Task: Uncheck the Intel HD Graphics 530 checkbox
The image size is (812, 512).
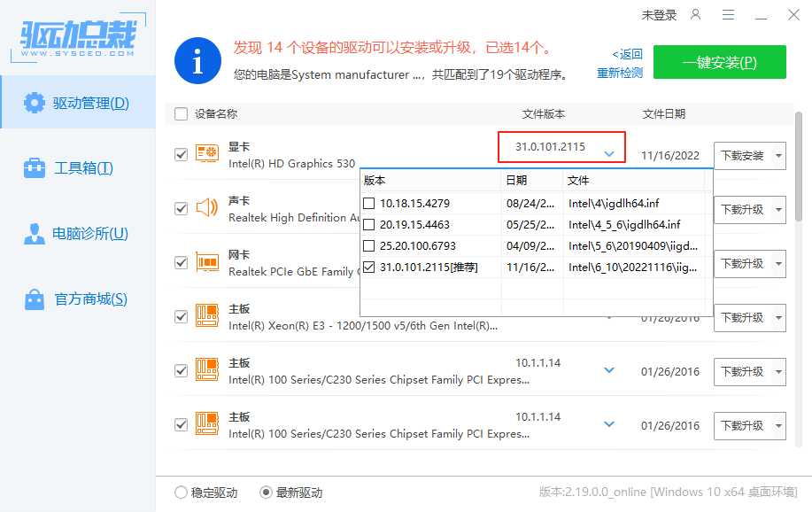Action: [x=181, y=154]
